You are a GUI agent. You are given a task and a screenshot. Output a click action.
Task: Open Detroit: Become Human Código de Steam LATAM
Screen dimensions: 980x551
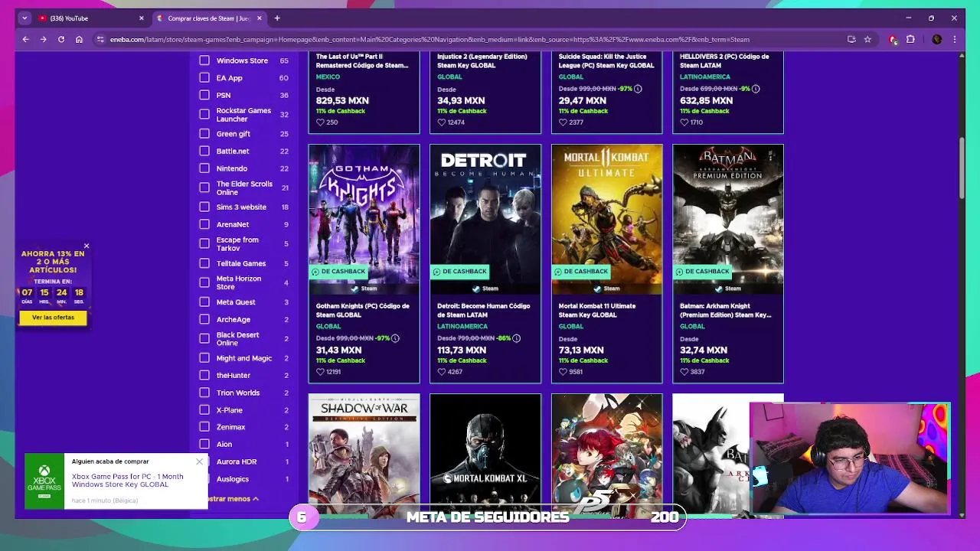484,310
